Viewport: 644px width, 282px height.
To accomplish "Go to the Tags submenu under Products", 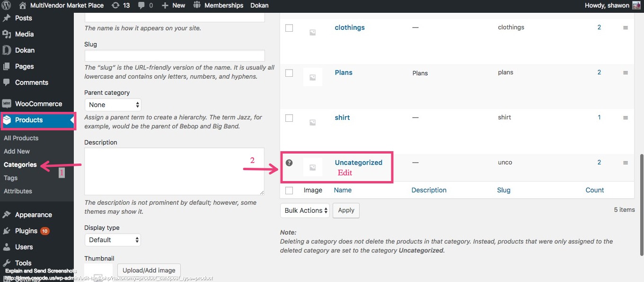I will click(10, 178).
